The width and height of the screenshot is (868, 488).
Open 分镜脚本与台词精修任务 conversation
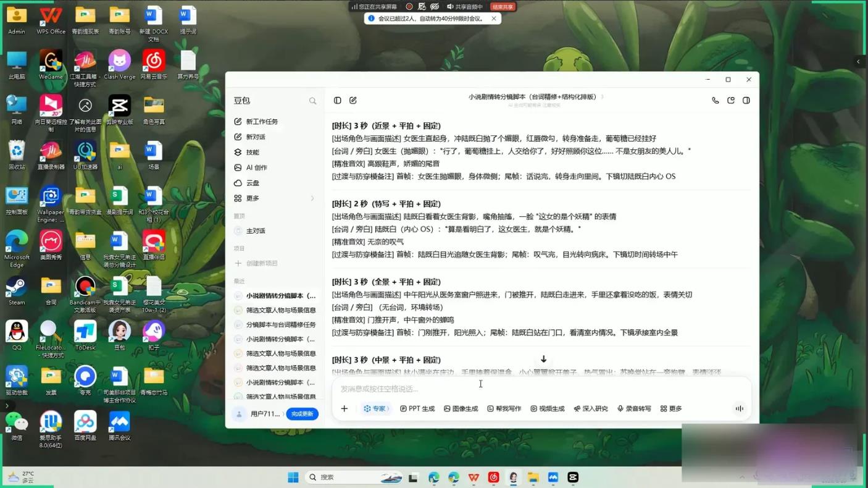[275, 324]
